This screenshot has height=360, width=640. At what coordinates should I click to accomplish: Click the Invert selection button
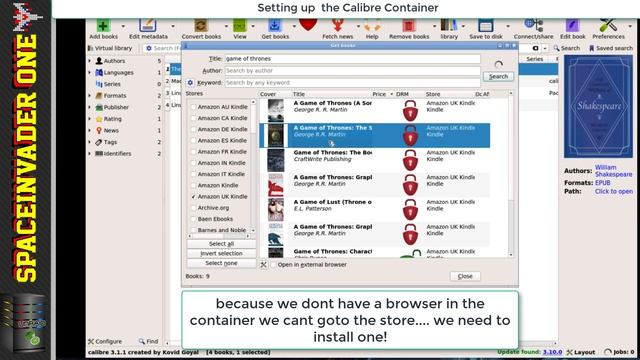(221, 253)
